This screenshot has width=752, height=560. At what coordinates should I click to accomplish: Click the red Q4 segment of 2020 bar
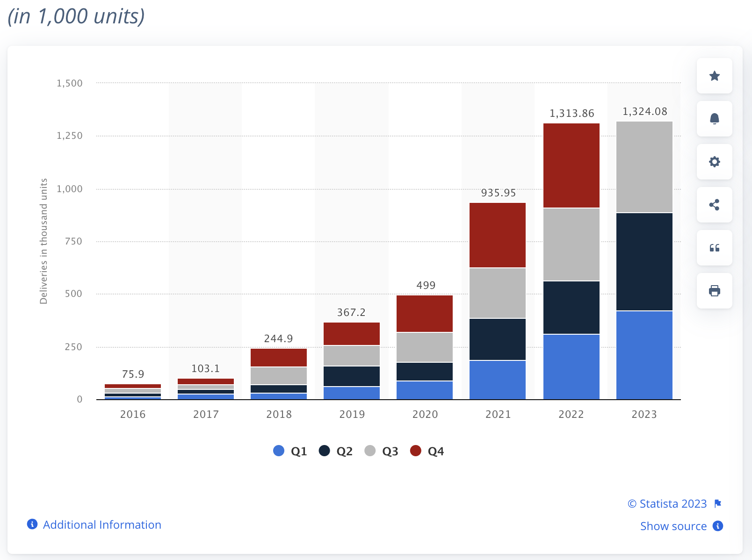(425, 313)
